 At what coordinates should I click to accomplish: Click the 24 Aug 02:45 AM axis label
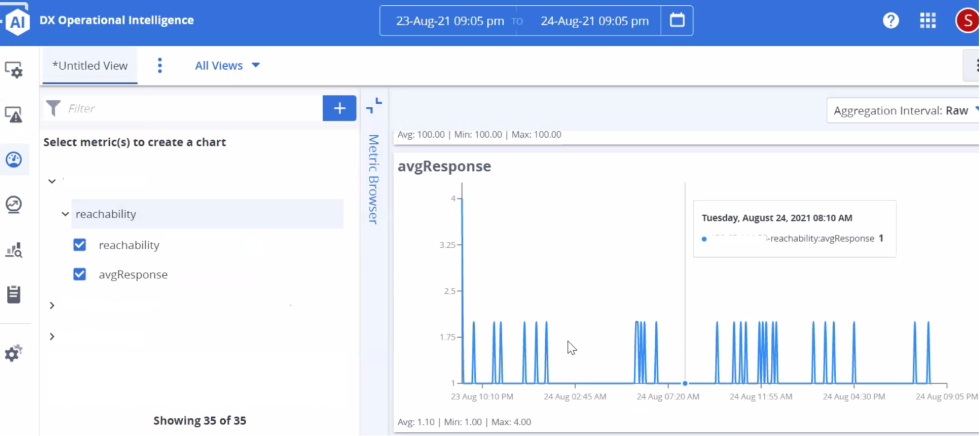(575, 397)
